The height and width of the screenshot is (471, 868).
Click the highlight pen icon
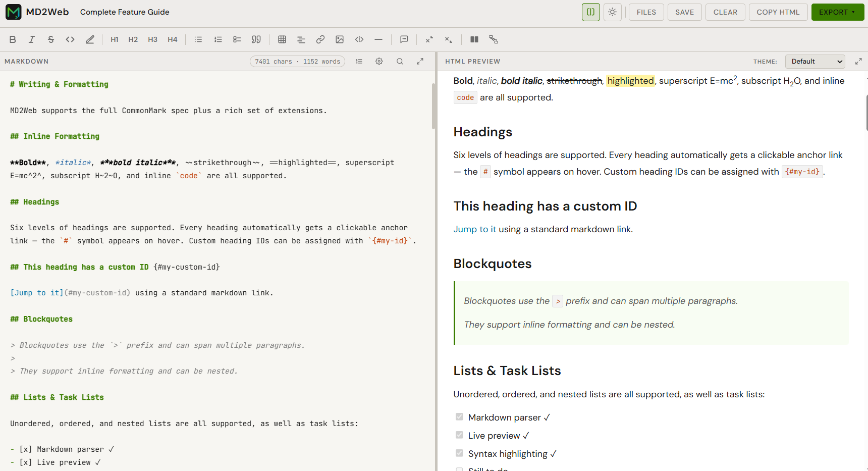90,39
